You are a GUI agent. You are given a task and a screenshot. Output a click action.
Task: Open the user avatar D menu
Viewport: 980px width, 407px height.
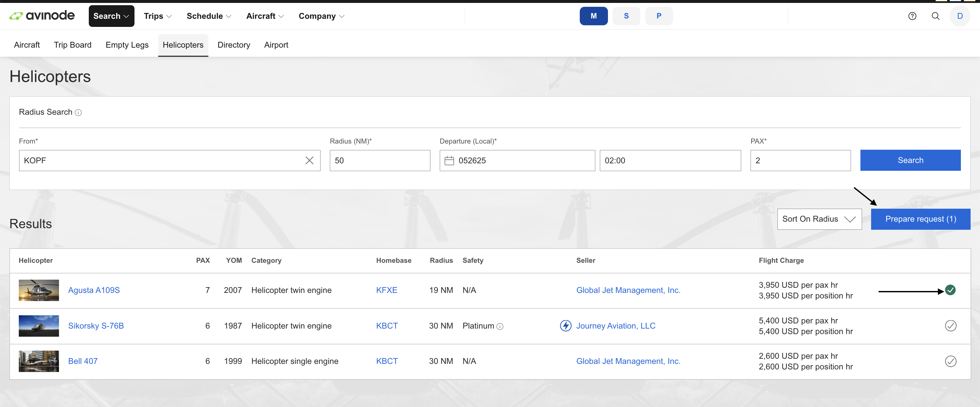coord(960,16)
